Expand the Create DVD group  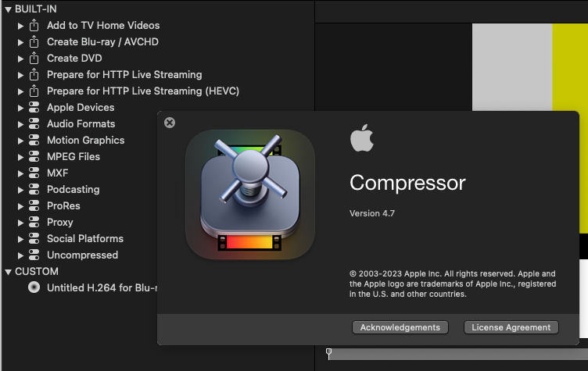click(20, 59)
